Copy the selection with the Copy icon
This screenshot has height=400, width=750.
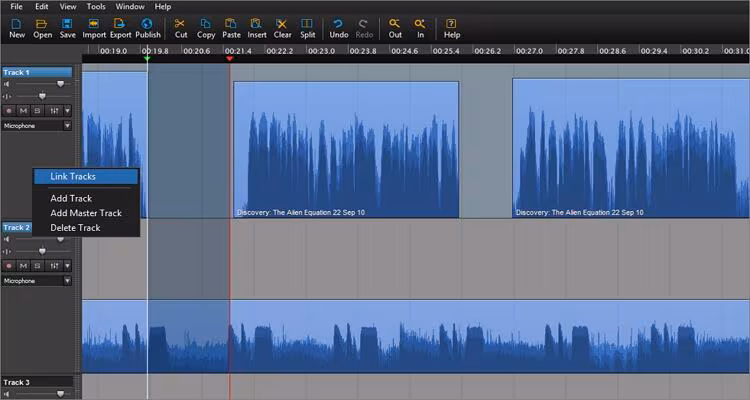point(206,29)
